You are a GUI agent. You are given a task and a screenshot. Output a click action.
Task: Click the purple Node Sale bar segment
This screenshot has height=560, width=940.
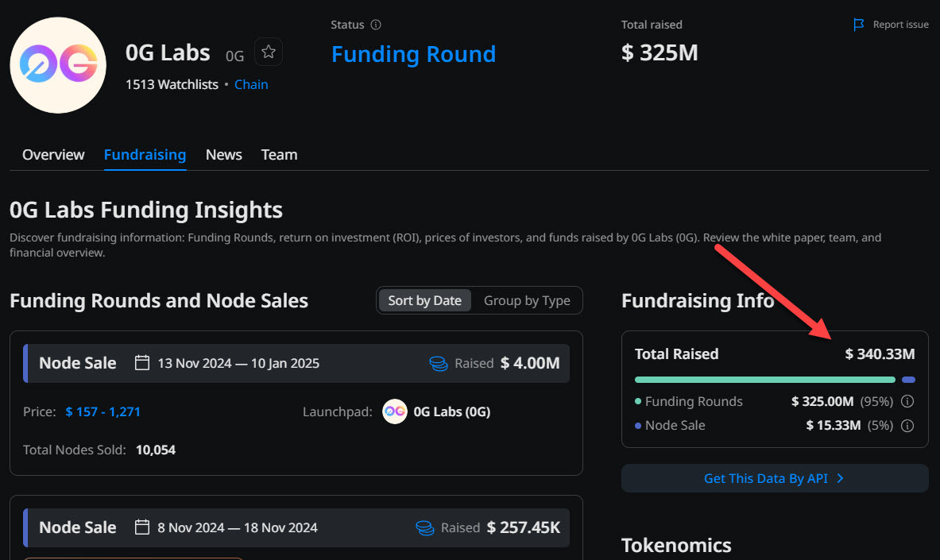point(908,380)
